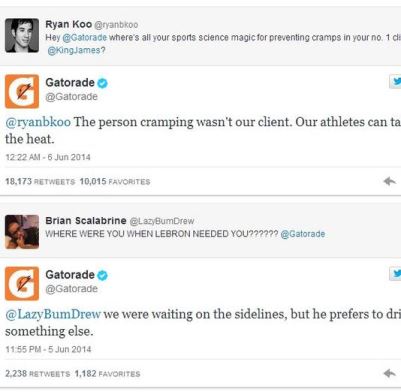This screenshot has height=392, width=401.
Task: View the 18,173 retweets list
Action: [40, 182]
